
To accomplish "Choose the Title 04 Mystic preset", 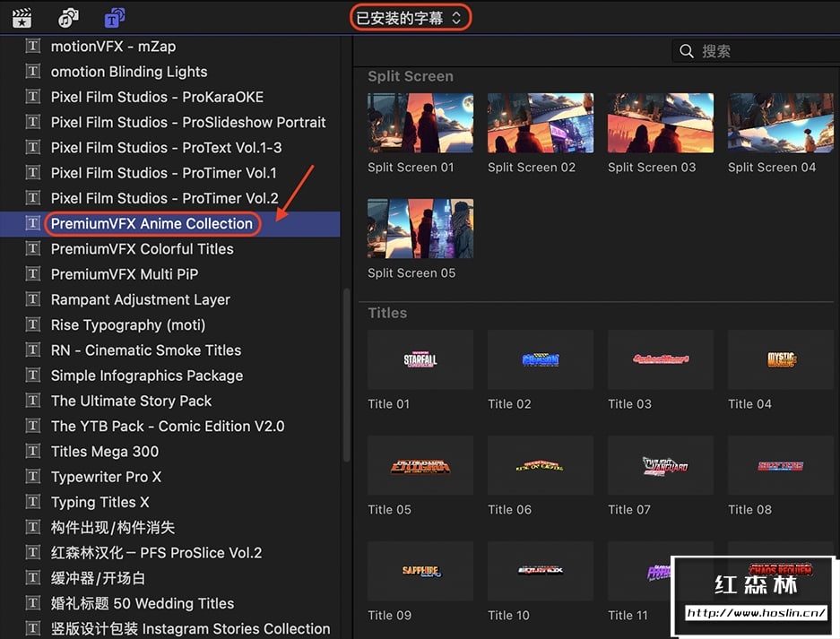I will point(781,359).
